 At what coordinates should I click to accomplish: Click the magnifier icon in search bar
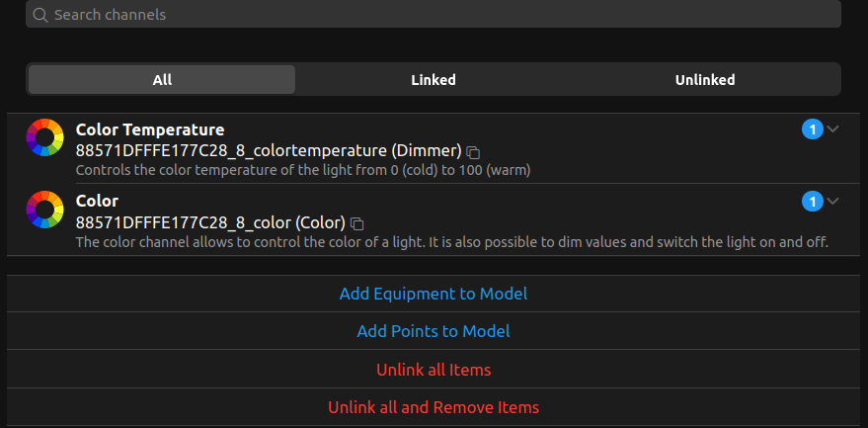[x=40, y=15]
